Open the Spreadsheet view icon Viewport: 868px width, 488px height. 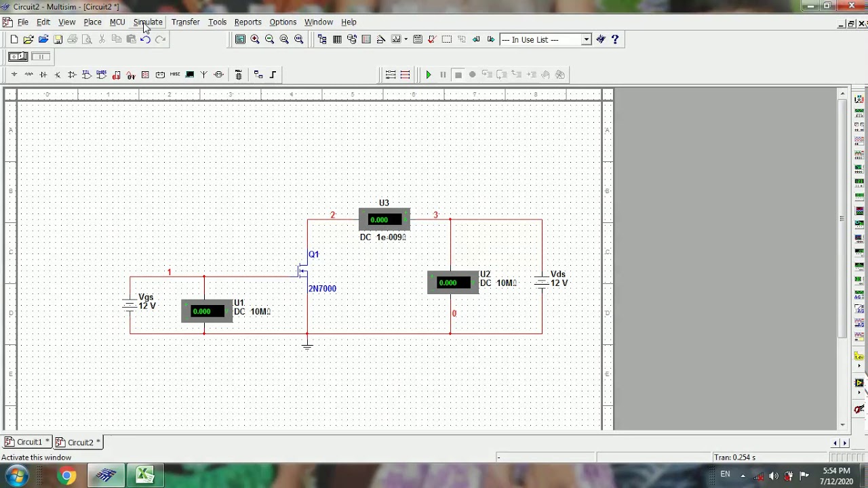pyautogui.click(x=337, y=39)
